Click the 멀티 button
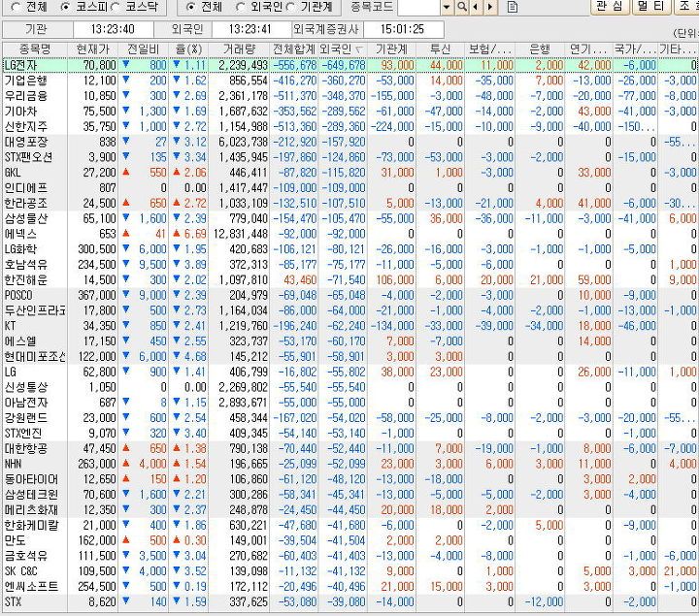The height and width of the screenshot is (616, 699). click(650, 6)
